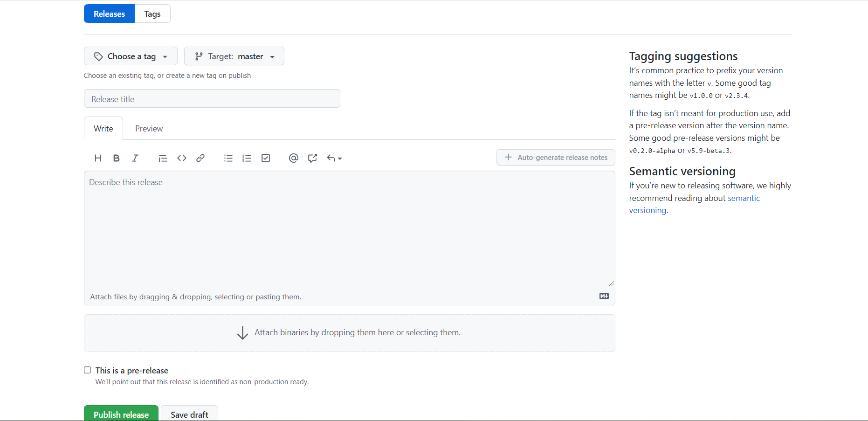Open the Markdown help icon below the editor
Screen dimensions: 868x421
(604, 296)
